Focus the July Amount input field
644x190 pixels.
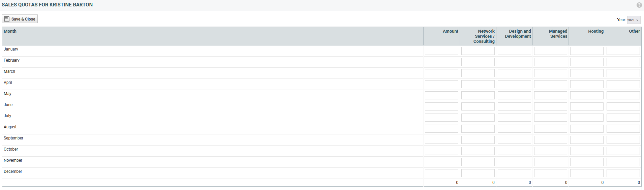pos(441,118)
